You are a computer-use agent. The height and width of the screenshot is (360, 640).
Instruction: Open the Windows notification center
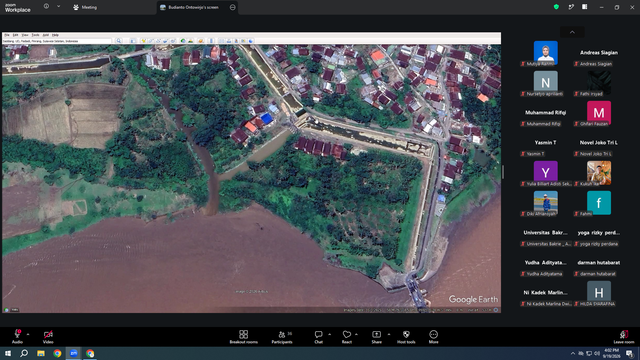tap(629, 353)
